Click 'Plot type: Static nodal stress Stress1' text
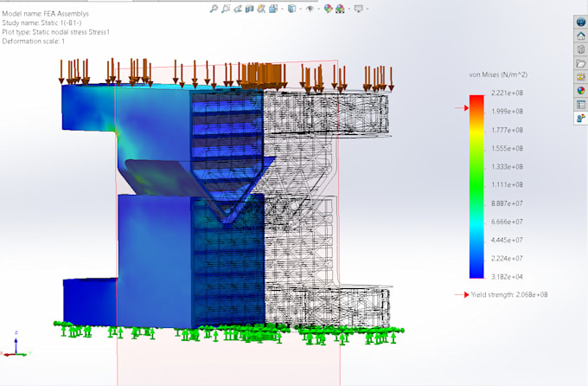The image size is (588, 386). click(56, 32)
